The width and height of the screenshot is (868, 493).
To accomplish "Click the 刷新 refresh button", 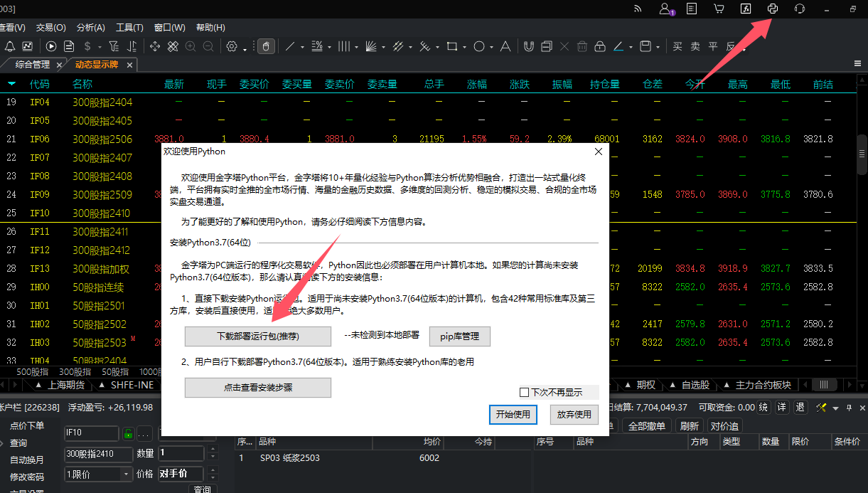I will pos(689,426).
